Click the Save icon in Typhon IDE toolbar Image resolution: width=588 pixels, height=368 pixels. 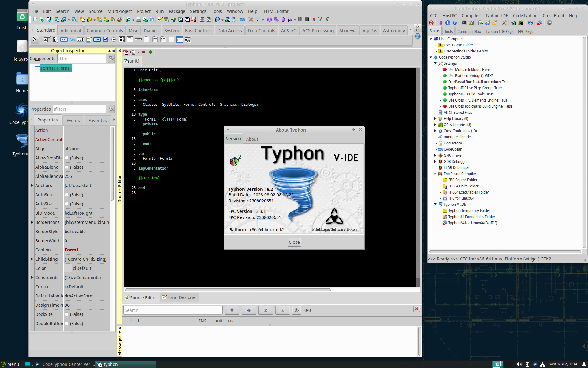coord(138,20)
